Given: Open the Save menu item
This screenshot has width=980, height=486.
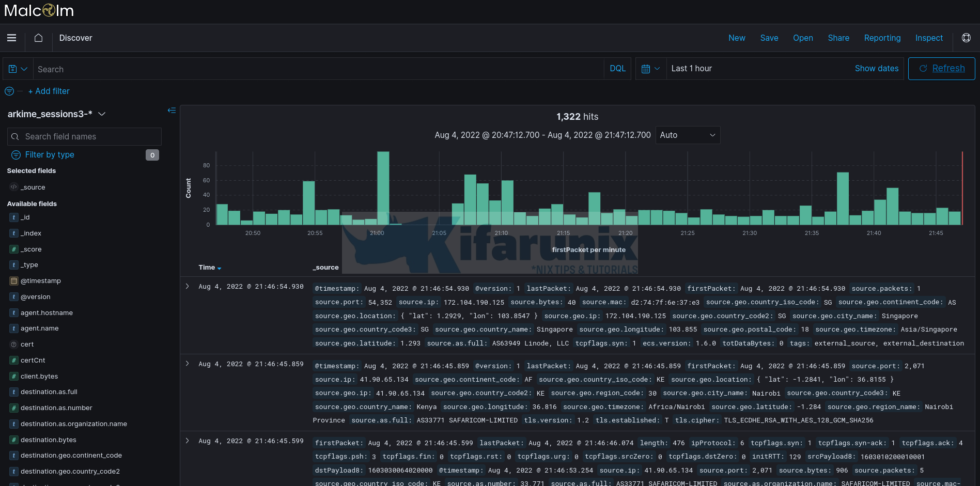Looking at the screenshot, I should pyautogui.click(x=769, y=38).
